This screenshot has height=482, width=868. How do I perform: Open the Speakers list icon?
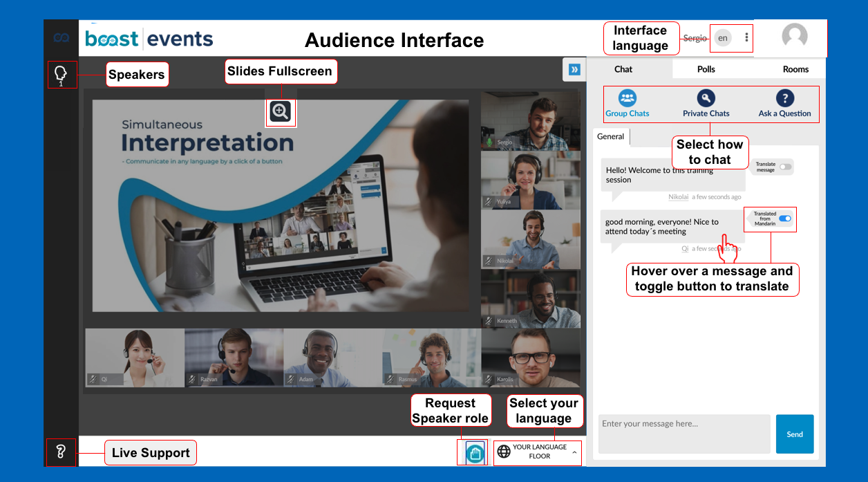tap(61, 74)
